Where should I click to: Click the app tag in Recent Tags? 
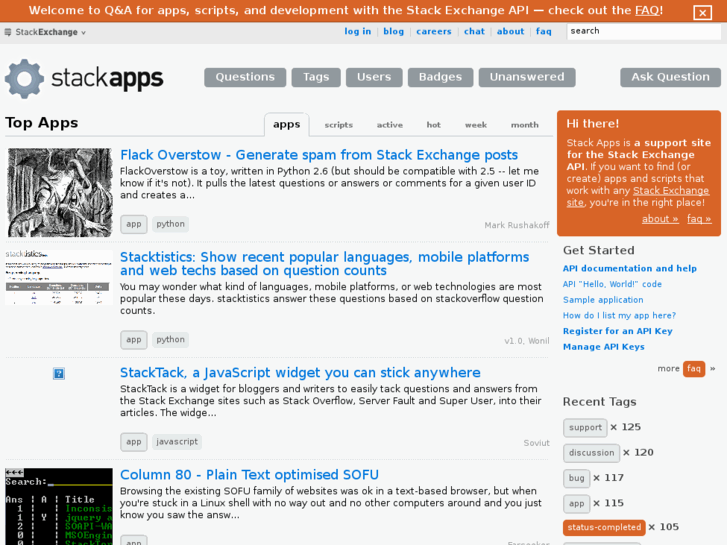576,504
